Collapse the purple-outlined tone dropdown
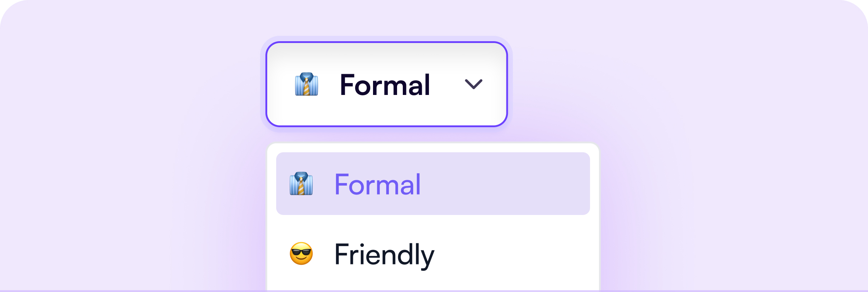This screenshot has width=868, height=292. tap(386, 107)
